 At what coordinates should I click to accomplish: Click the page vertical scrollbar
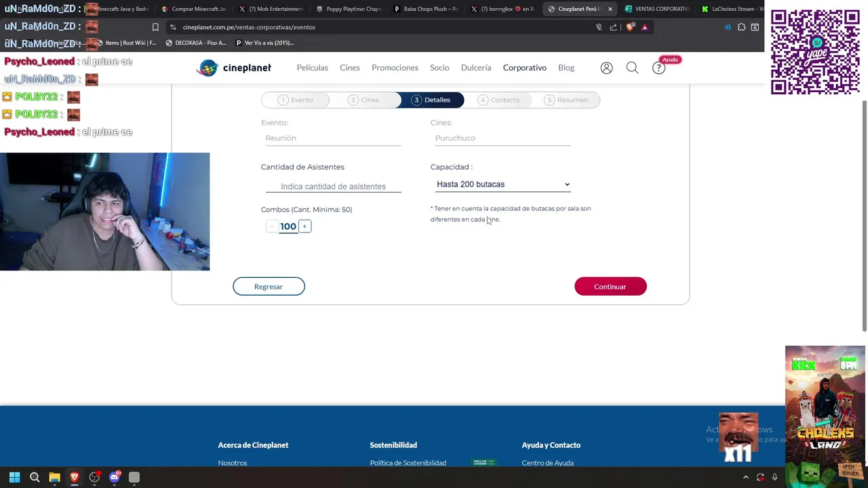tap(864, 216)
